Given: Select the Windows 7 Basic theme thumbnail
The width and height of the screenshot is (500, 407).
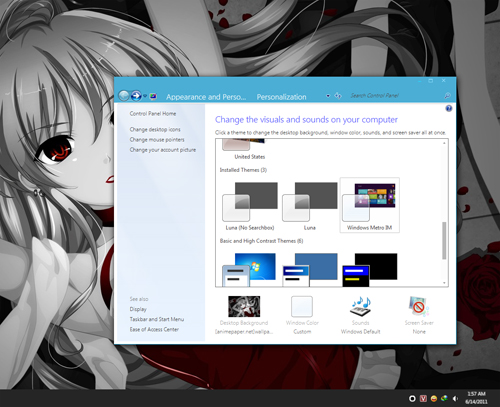Looking at the screenshot, I should [x=249, y=269].
